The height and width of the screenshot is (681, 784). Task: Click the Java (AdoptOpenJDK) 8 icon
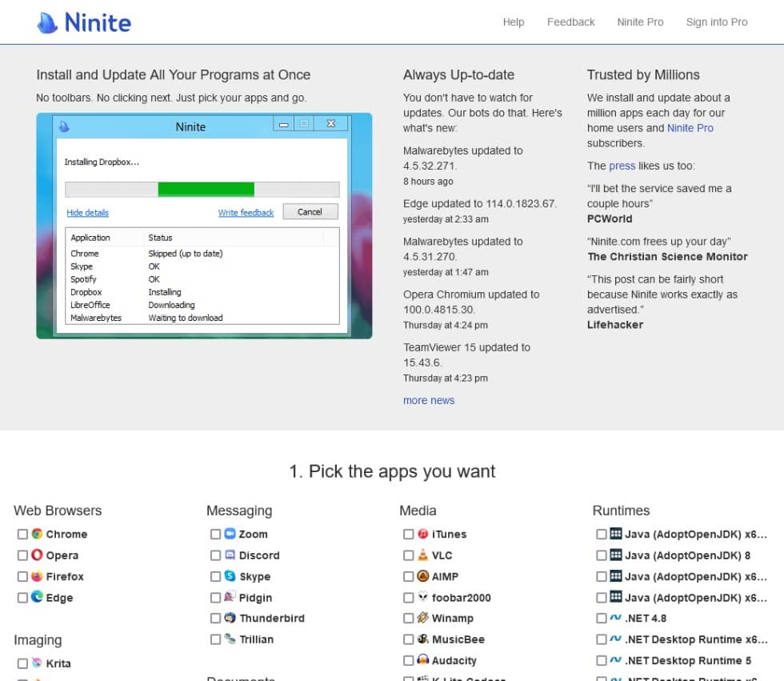616,555
